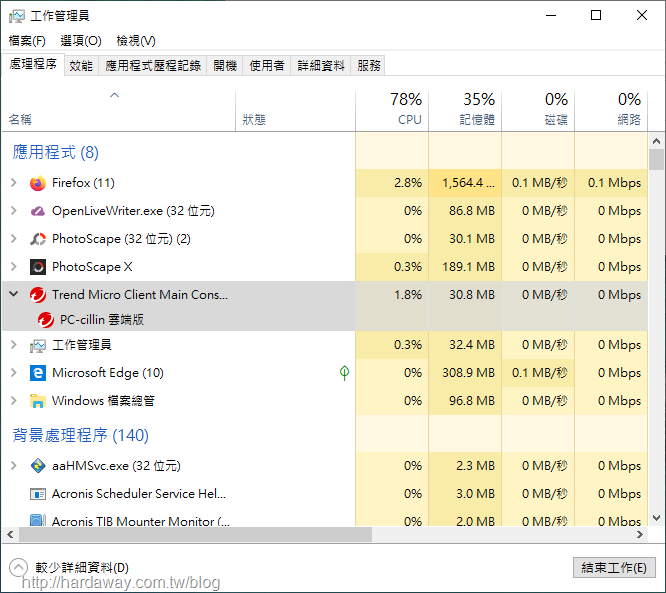Click OpenLiveWriter memory value 86.8 MB

click(472, 211)
